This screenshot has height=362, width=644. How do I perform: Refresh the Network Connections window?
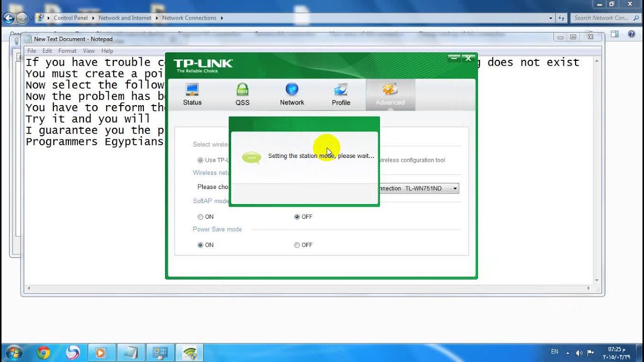562,18
